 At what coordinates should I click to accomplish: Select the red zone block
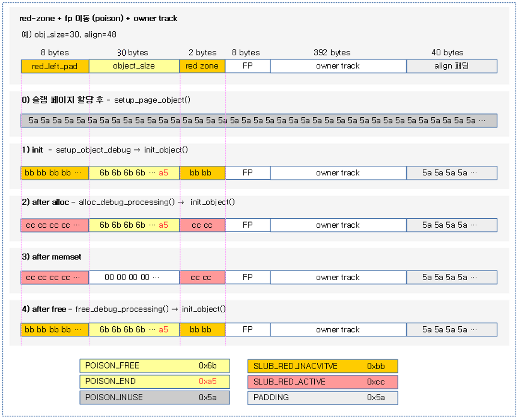(x=202, y=66)
